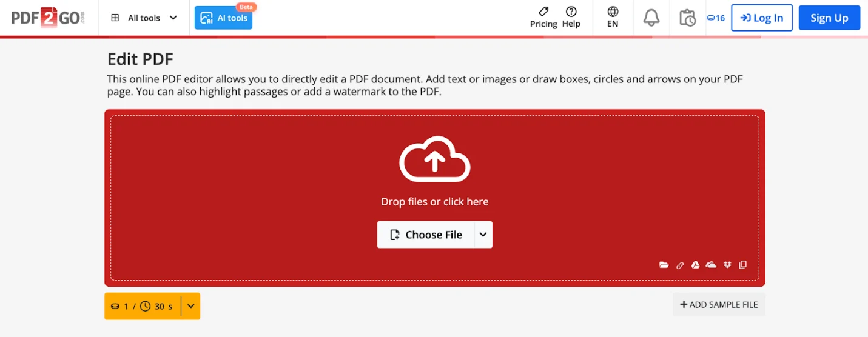Choose the Google Drive upload icon
This screenshot has width=868, height=337.
696,265
